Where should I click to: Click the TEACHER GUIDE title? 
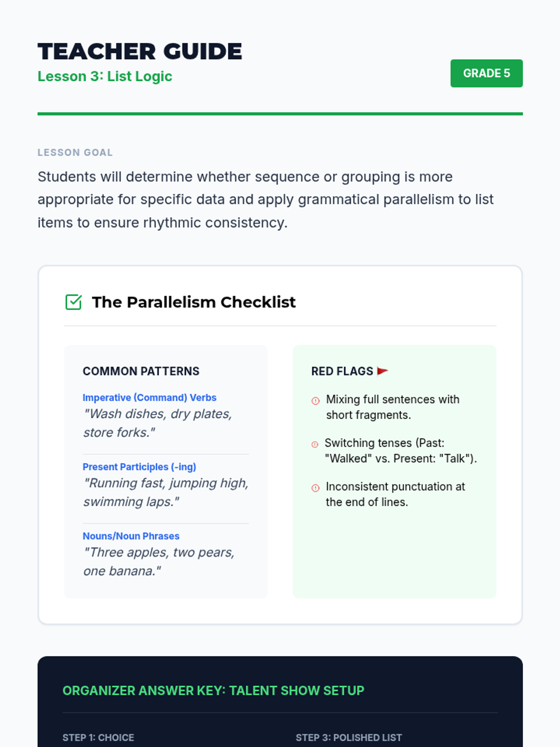tap(140, 51)
